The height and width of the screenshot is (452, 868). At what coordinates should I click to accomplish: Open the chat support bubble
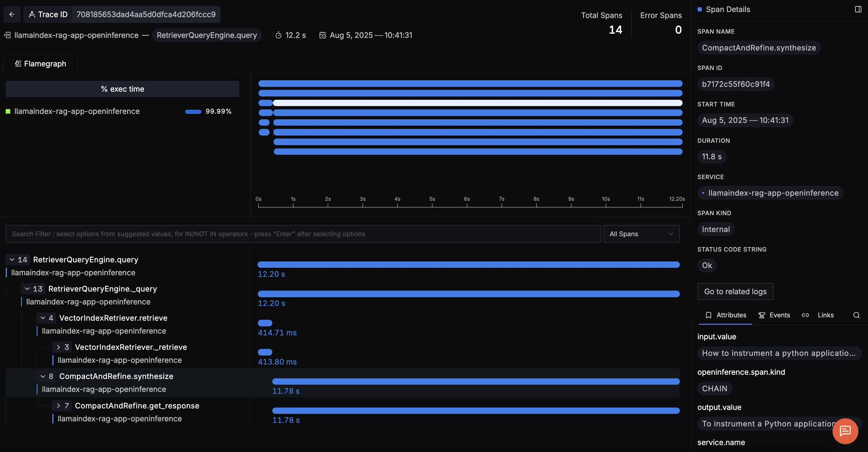845,431
